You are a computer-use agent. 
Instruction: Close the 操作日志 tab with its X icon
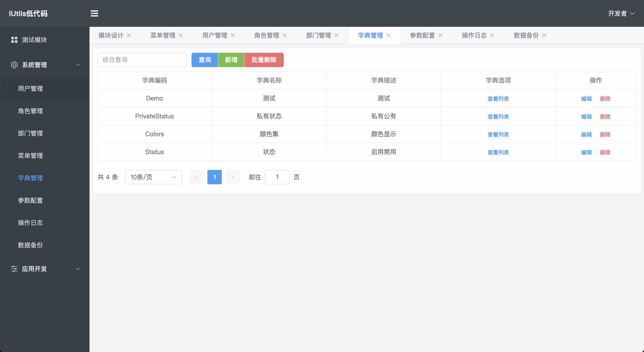492,35
